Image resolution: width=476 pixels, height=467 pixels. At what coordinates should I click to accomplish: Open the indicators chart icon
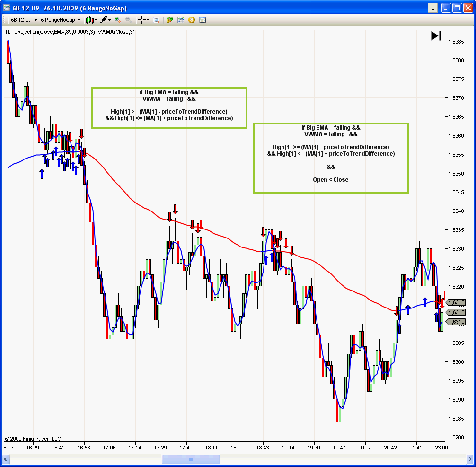click(181, 20)
